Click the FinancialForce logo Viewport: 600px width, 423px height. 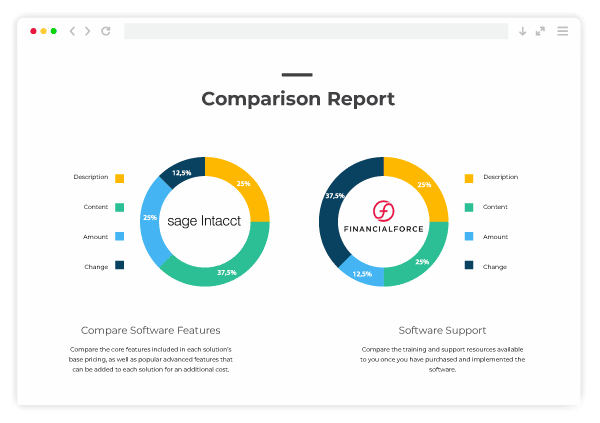[x=384, y=217]
